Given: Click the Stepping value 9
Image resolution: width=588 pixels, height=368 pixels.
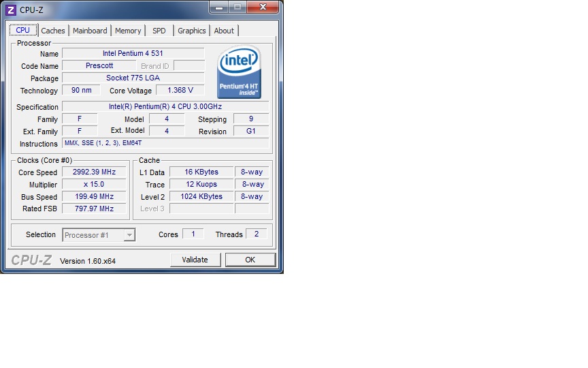Looking at the screenshot, I should pyautogui.click(x=251, y=119).
